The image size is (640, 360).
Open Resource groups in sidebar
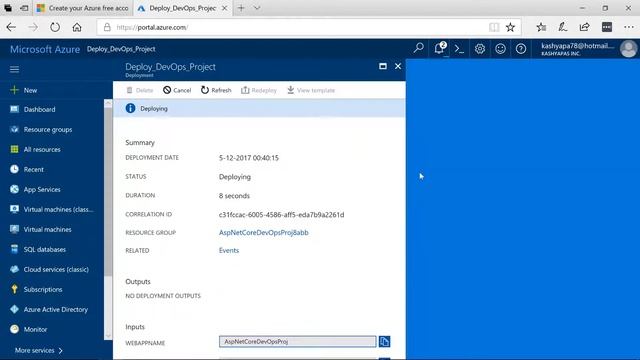click(47, 129)
